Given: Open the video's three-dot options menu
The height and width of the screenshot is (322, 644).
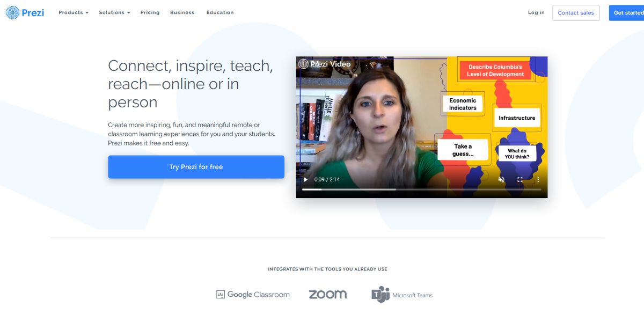Looking at the screenshot, I should 538,180.
